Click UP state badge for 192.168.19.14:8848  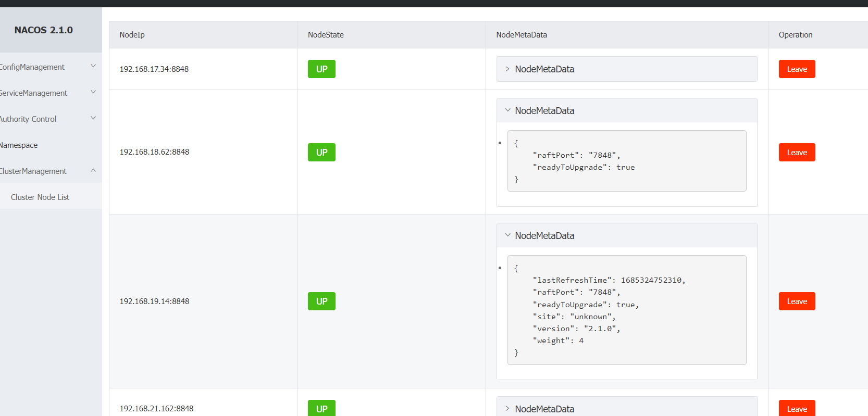tap(321, 301)
